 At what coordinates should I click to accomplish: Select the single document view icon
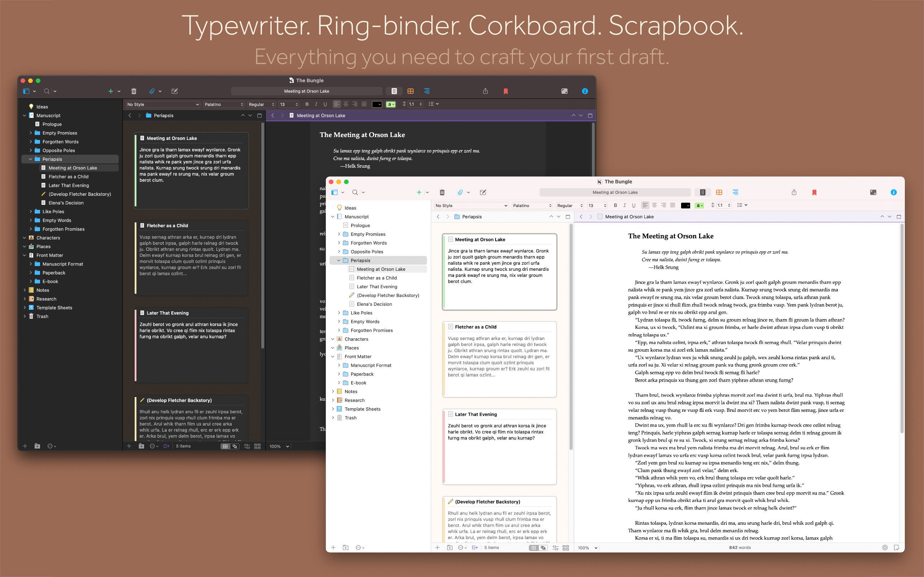point(702,192)
